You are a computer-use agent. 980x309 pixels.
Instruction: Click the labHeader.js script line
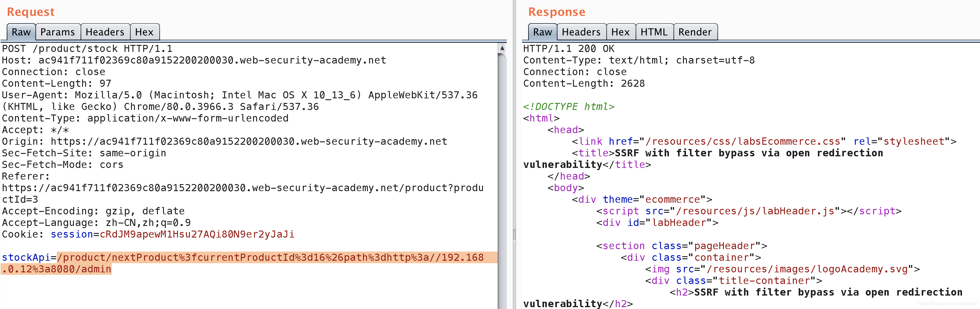point(749,211)
